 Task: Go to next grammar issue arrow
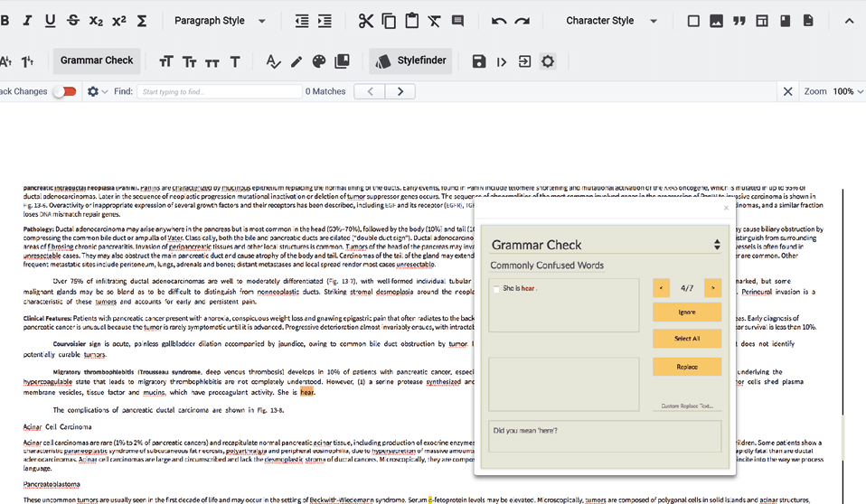click(712, 288)
